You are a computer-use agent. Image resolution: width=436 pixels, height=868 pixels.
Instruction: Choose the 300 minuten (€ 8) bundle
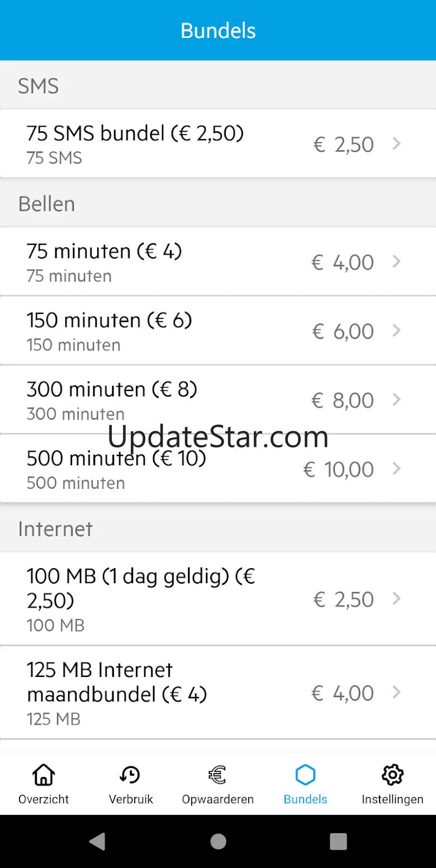pos(112,389)
